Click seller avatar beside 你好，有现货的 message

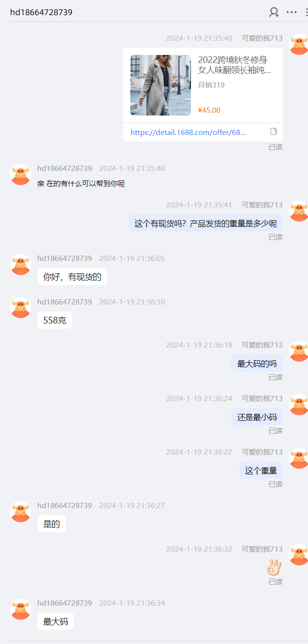click(x=20, y=264)
